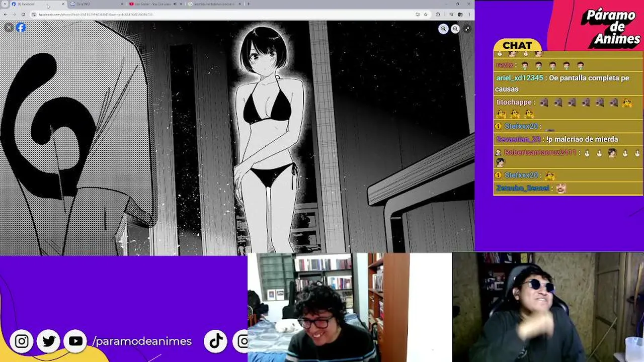The width and height of the screenshot is (644, 362).
Task: View site information icon in address bar
Action: tap(34, 15)
